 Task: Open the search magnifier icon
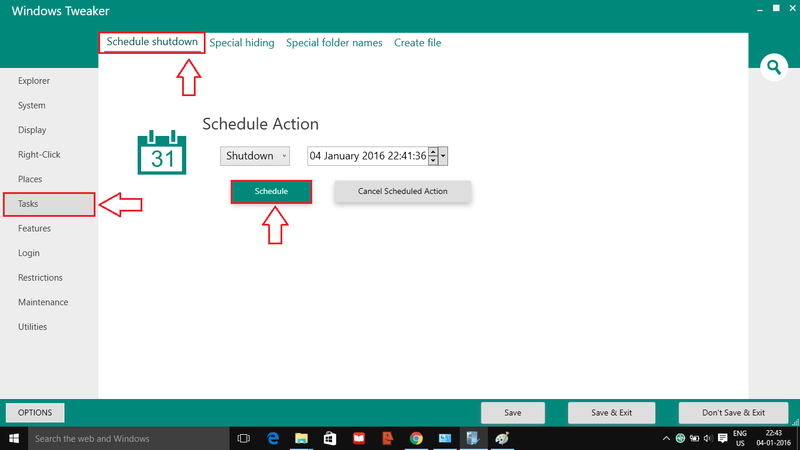(x=774, y=67)
